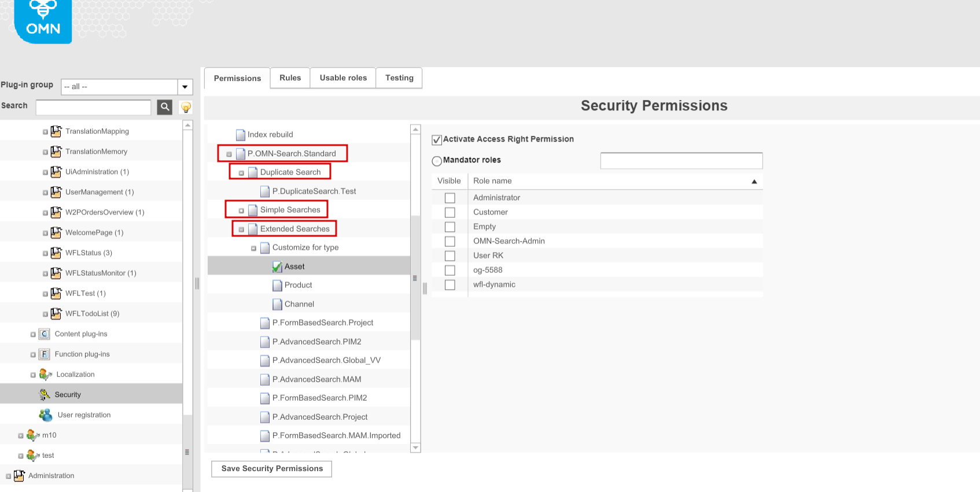
Task: Click the Function plug-ins F icon
Action: click(45, 354)
